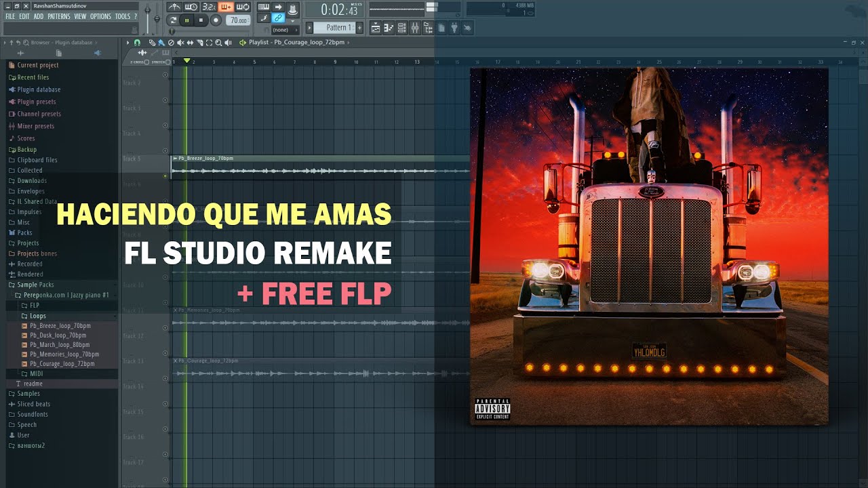Open Current project in browser
Viewport: 868px width, 488px height.
(x=38, y=65)
